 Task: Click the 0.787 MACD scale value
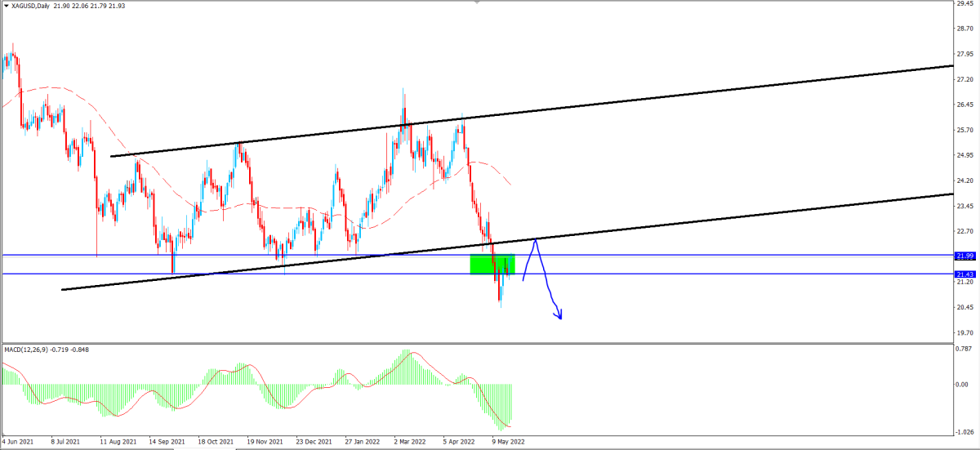tap(964, 350)
